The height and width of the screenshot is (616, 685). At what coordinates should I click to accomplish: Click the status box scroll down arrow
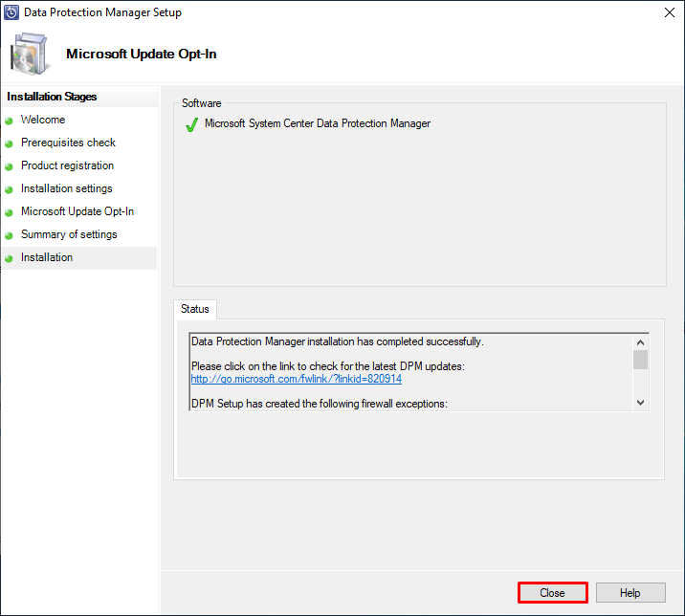[640, 403]
